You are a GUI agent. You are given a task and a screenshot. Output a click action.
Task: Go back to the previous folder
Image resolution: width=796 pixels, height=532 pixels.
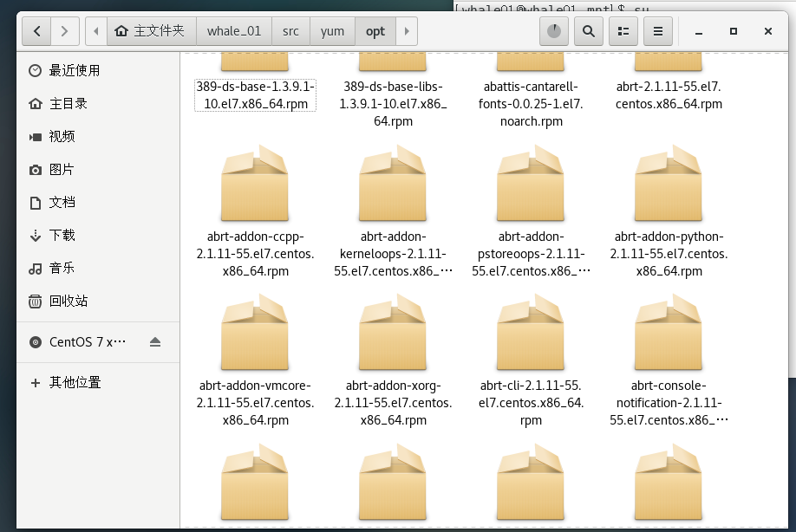coord(36,31)
